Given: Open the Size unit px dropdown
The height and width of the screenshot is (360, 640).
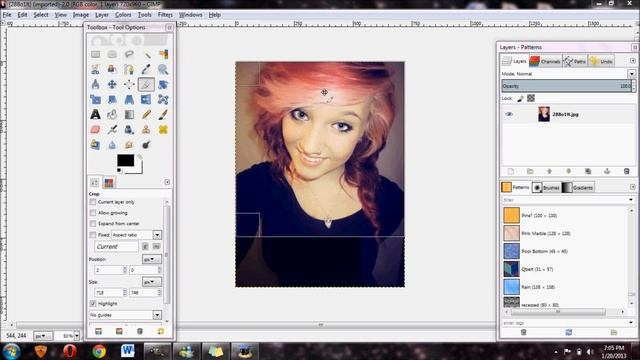Looking at the screenshot, I should click(x=151, y=282).
